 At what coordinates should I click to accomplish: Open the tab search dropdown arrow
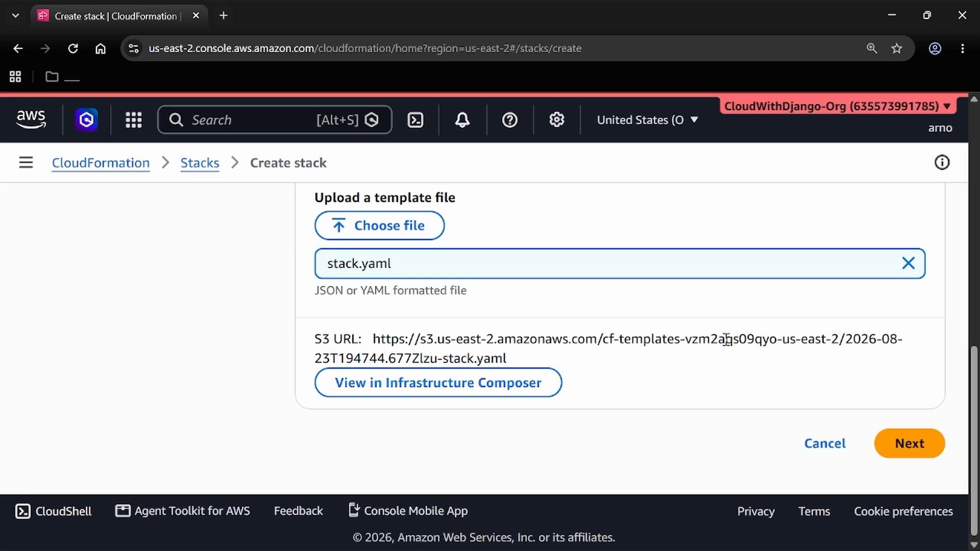coord(15,16)
